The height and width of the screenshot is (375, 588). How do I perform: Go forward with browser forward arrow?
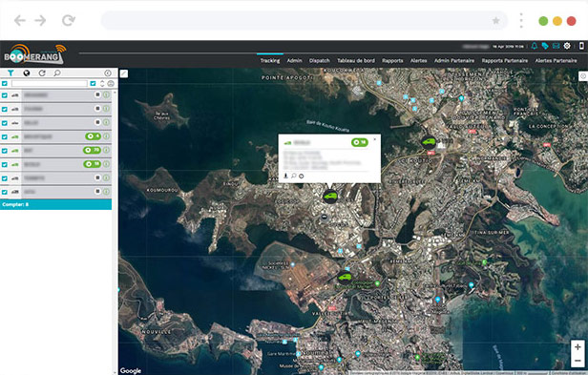tap(40, 20)
